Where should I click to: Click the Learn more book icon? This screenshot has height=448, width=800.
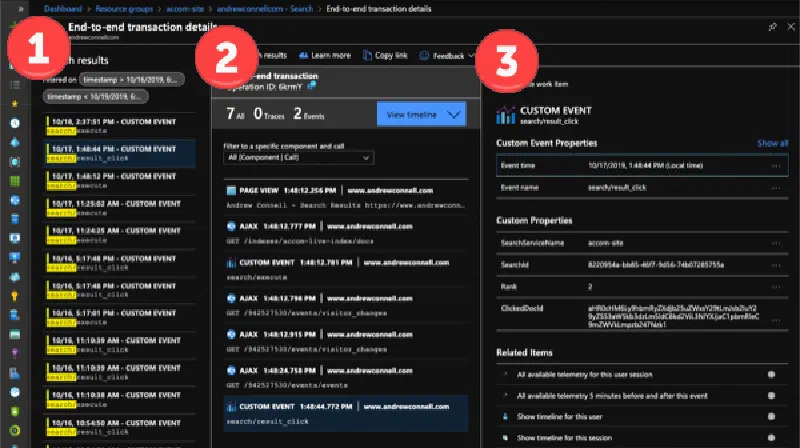304,56
